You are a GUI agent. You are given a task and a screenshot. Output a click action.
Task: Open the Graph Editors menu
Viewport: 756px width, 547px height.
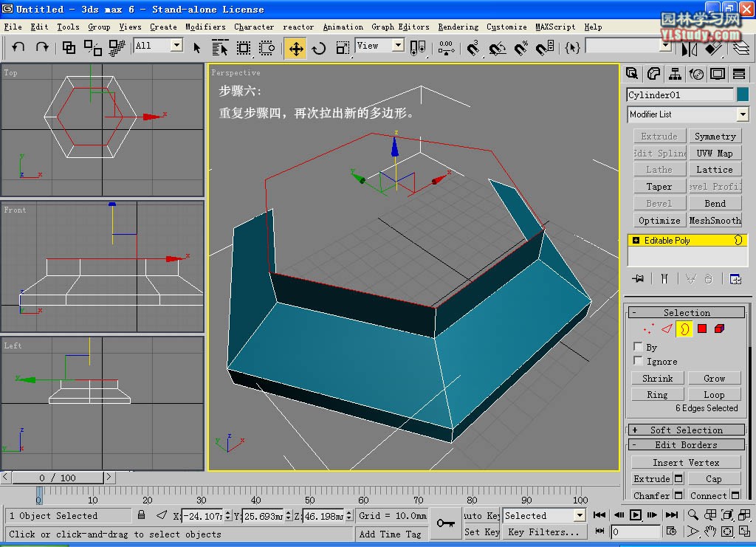click(x=400, y=27)
